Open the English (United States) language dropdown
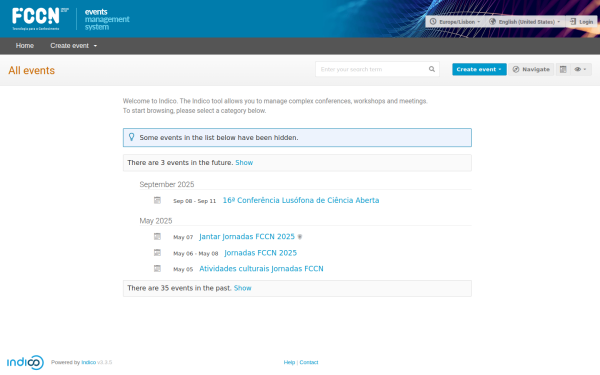Image resolution: width=600 pixels, height=375 pixels. click(525, 22)
